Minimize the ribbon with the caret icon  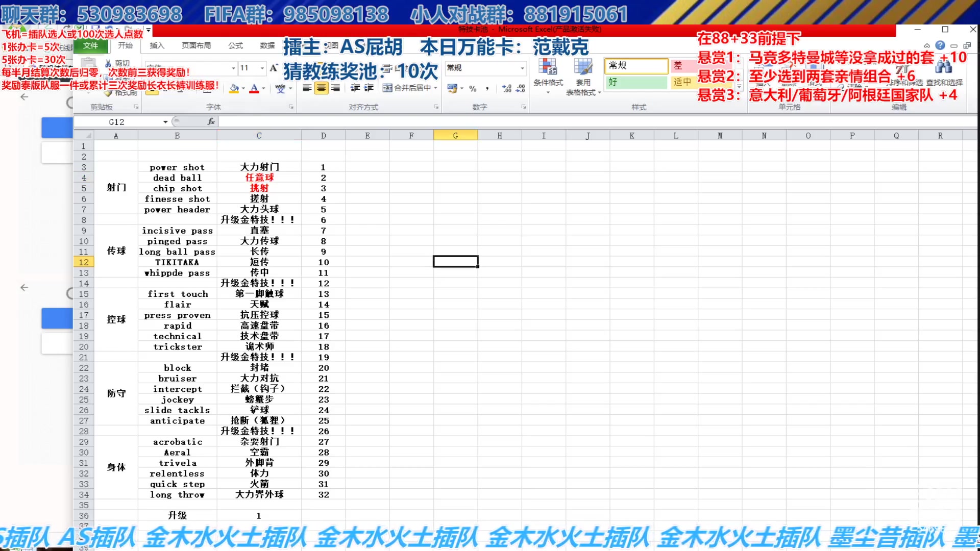[x=927, y=45]
